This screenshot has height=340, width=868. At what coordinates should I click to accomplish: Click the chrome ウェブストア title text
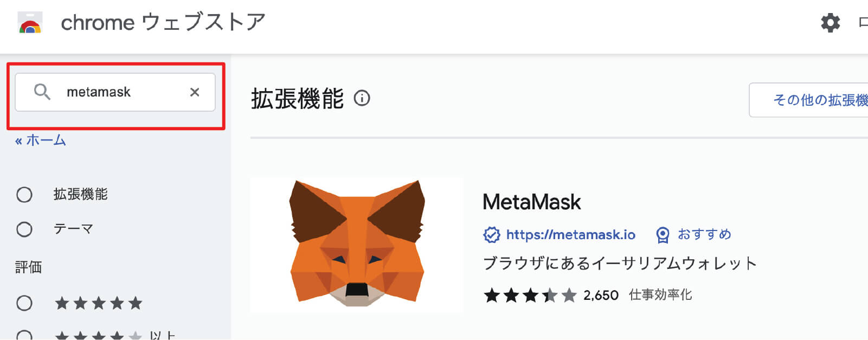[x=163, y=23]
